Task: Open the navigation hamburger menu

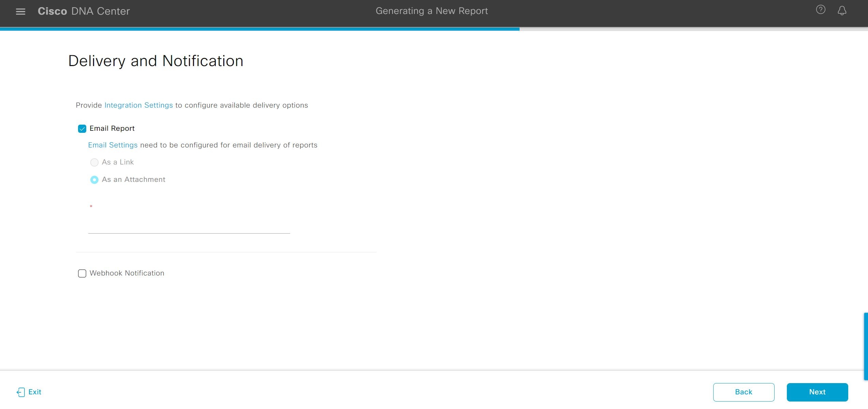Action: (x=20, y=11)
